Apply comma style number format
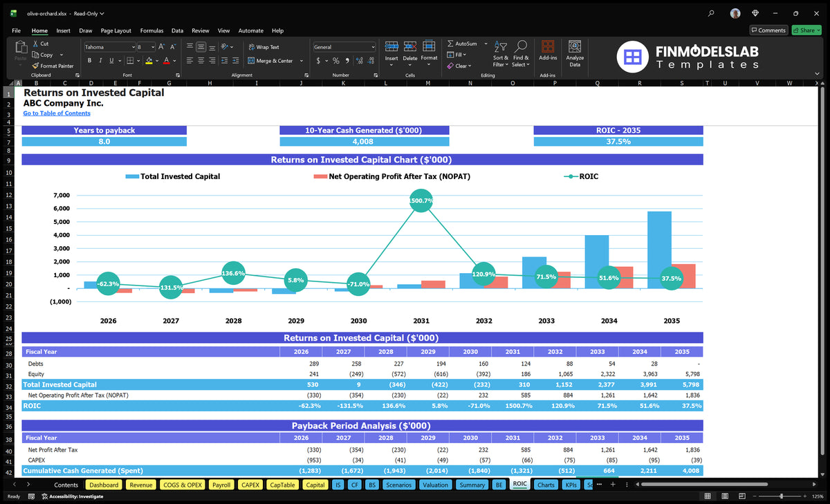This screenshot has width=830, height=504. (347, 61)
